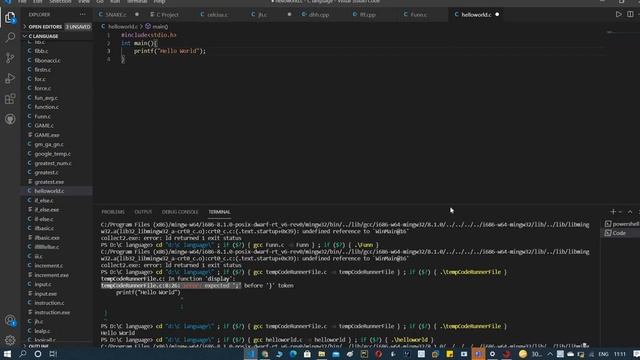The width and height of the screenshot is (640, 360).
Task: Open the Selection menu
Action: pyautogui.click(x=60, y=2)
